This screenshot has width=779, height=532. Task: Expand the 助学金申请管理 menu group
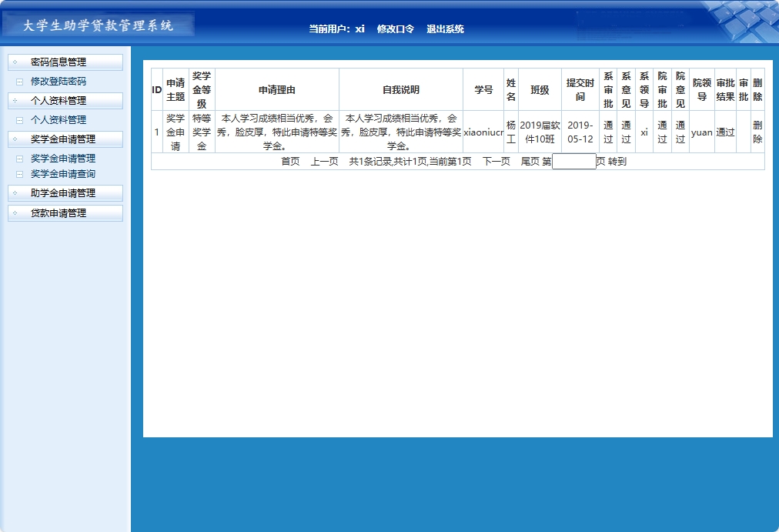point(65,194)
